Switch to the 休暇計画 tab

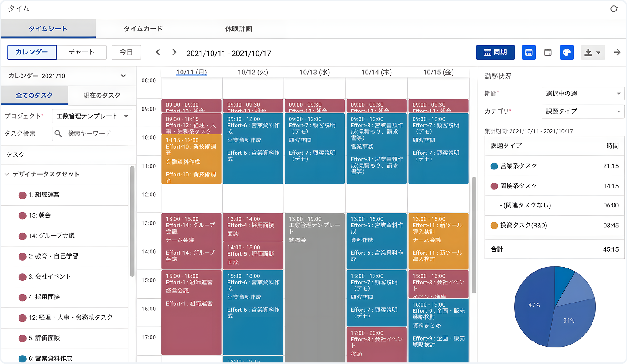pos(239,29)
